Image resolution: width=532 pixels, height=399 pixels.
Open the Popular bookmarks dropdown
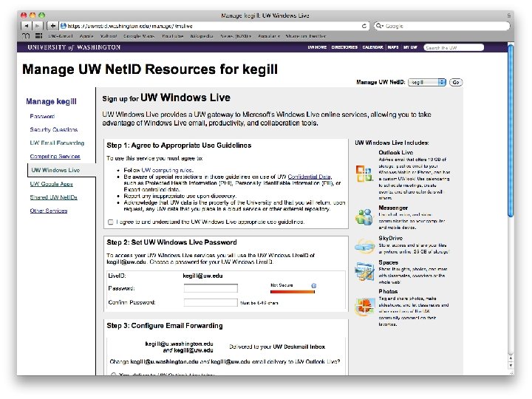[x=269, y=36]
